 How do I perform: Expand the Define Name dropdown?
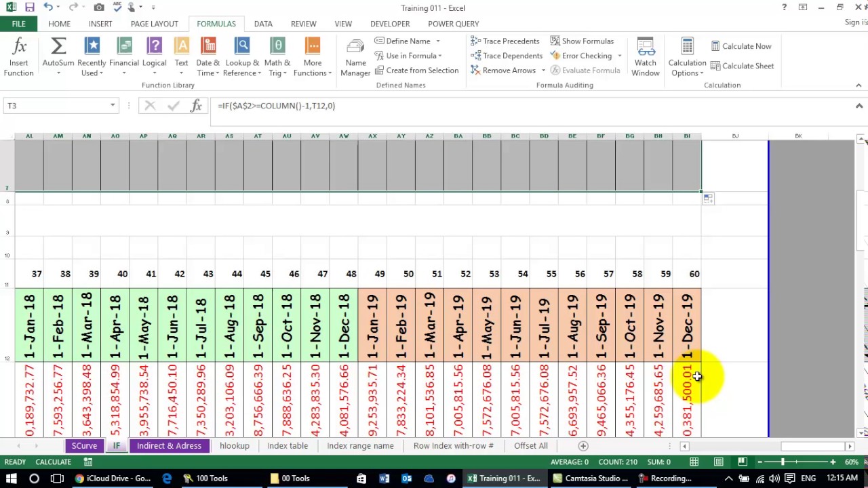(437, 41)
